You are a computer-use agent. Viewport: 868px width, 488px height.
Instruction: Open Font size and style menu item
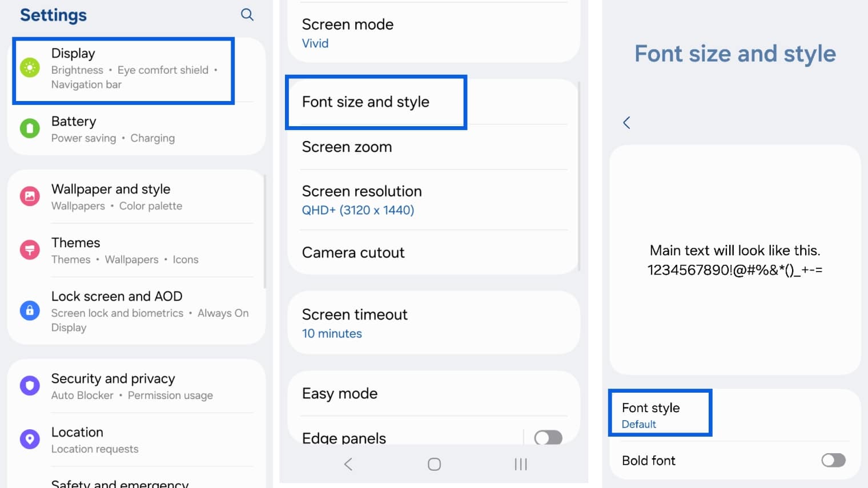(x=375, y=102)
